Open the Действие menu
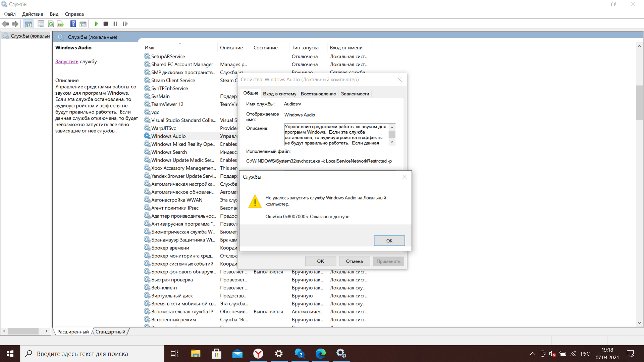The height and width of the screenshot is (362, 644). pyautogui.click(x=33, y=14)
